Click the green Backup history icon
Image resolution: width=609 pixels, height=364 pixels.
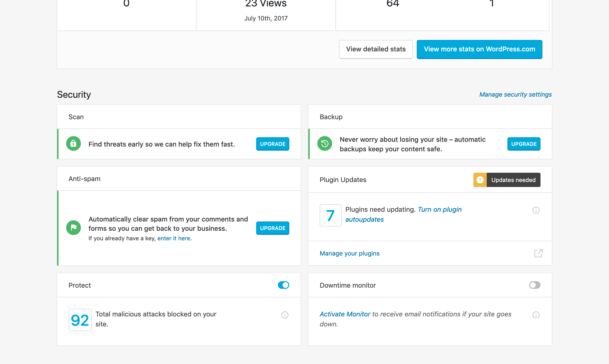[324, 143]
